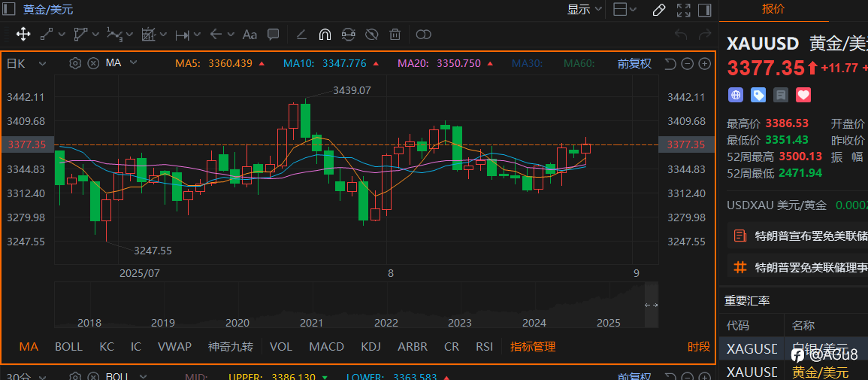The image size is (868, 380).
Task: Toggle the right sidebar panel icon
Action: (x=705, y=10)
